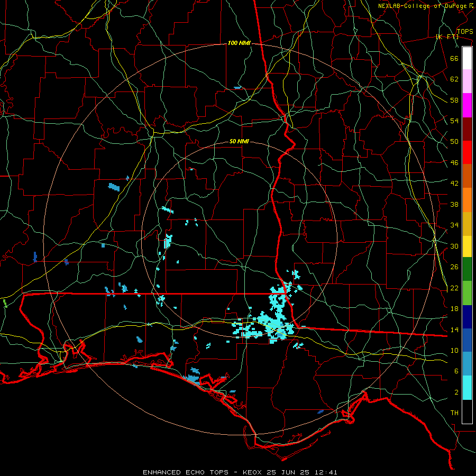Click the orange swatch between 42 and 38
This screenshot has height=476, width=476.
point(467,200)
